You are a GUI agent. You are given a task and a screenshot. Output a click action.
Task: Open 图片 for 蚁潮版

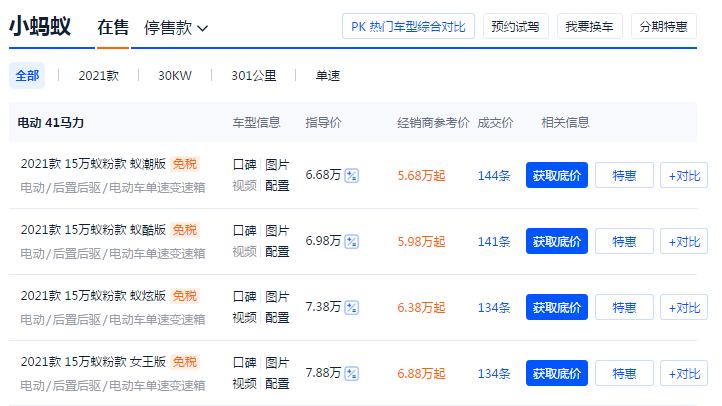(277, 165)
